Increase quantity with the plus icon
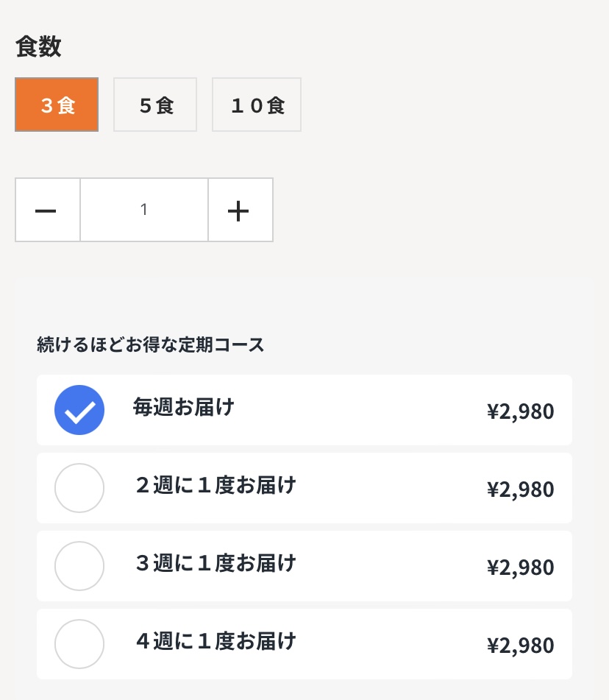This screenshot has width=609, height=700. point(241,210)
